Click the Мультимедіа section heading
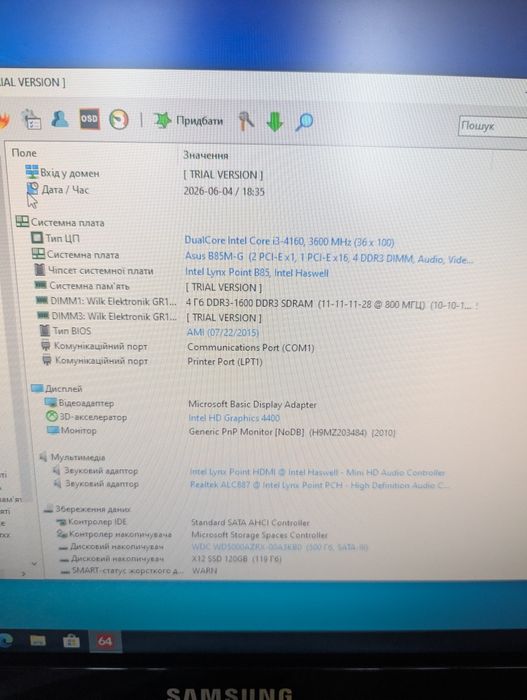 point(72,457)
